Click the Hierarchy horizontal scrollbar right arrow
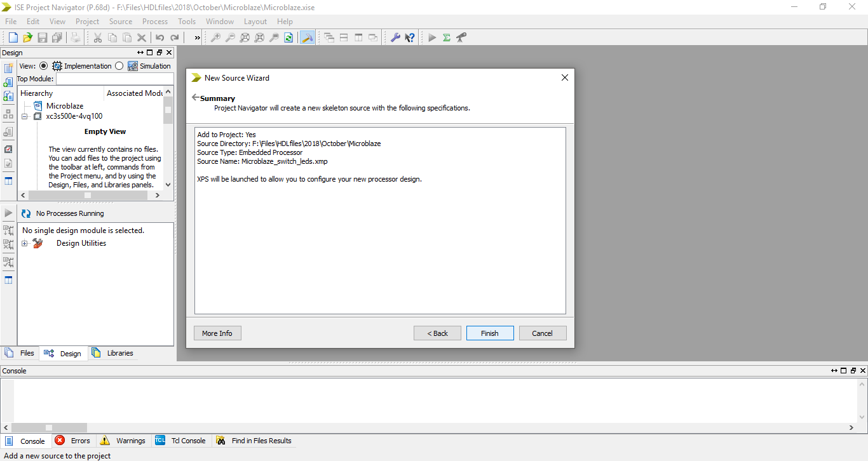The image size is (868, 461). tap(158, 196)
